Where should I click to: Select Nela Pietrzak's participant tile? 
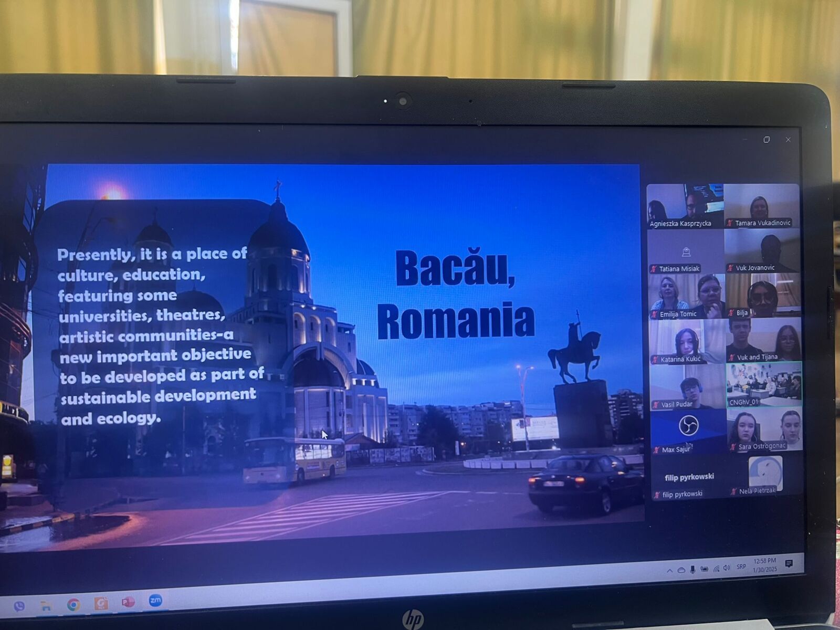[x=765, y=475]
